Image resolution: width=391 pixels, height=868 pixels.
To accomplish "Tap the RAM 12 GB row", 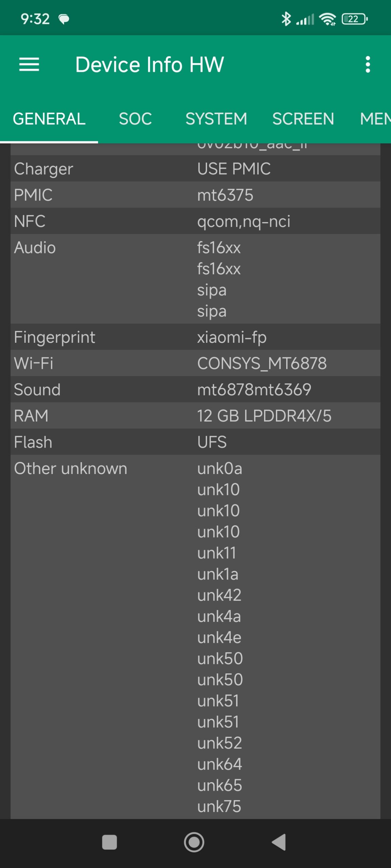I will tap(195, 416).
